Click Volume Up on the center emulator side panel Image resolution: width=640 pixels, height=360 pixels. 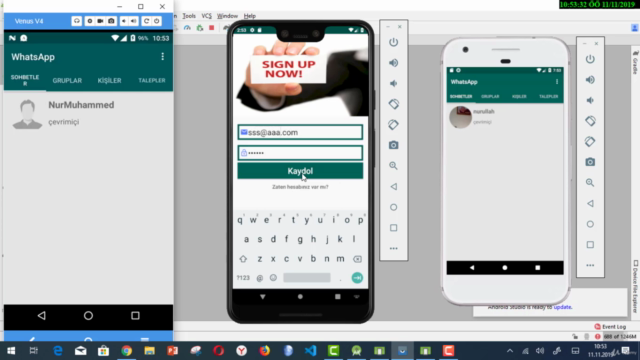tap(393, 63)
